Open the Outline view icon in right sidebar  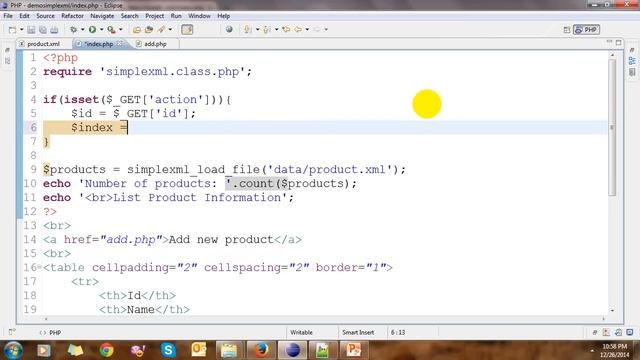[x=632, y=61]
